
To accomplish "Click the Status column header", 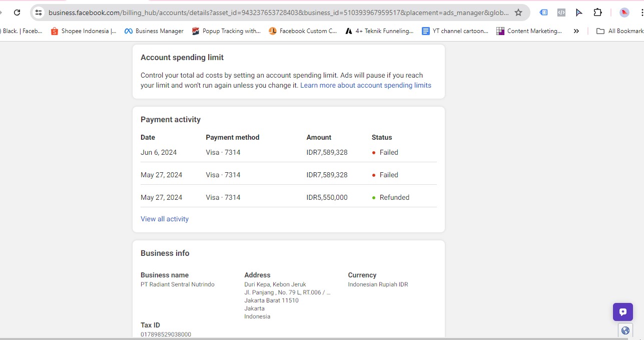I will point(382,137).
